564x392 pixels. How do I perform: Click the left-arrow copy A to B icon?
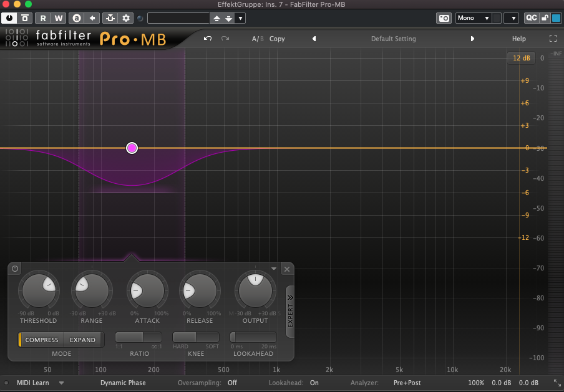[x=92, y=18]
